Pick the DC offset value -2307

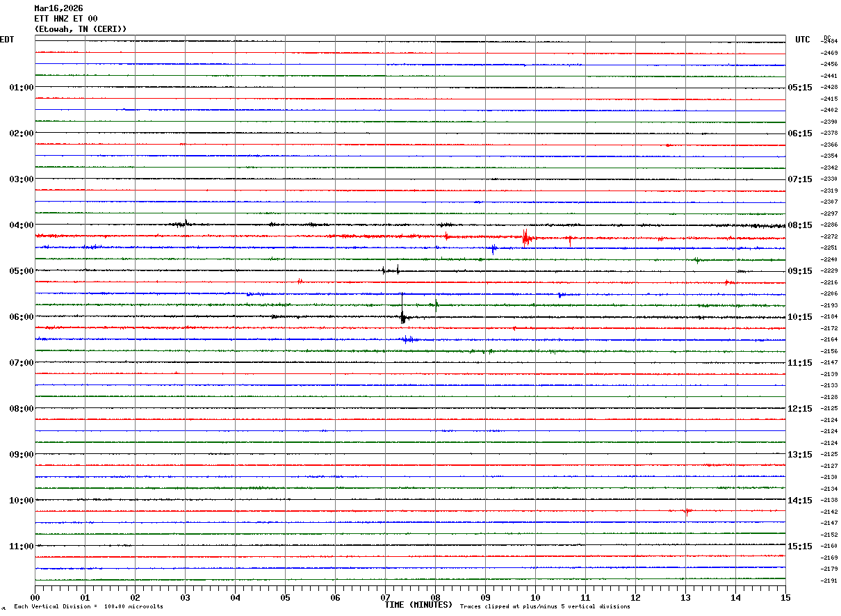coord(829,202)
